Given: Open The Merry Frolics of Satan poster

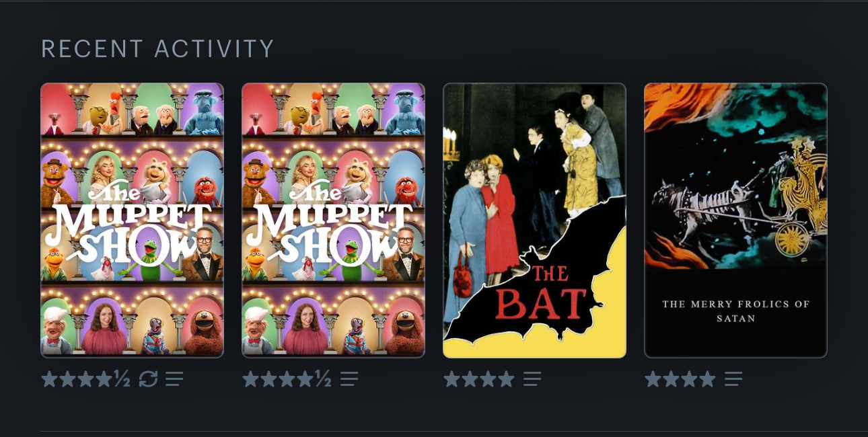Looking at the screenshot, I should tap(736, 221).
